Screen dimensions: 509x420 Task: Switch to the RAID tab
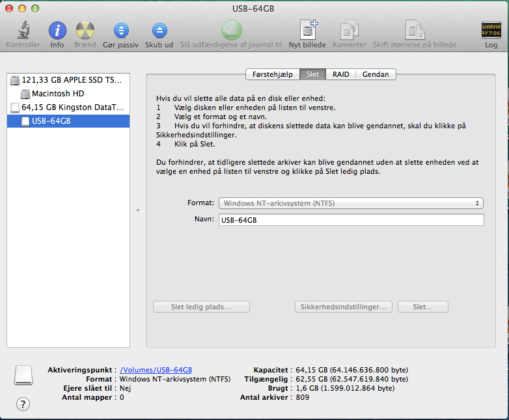click(341, 74)
